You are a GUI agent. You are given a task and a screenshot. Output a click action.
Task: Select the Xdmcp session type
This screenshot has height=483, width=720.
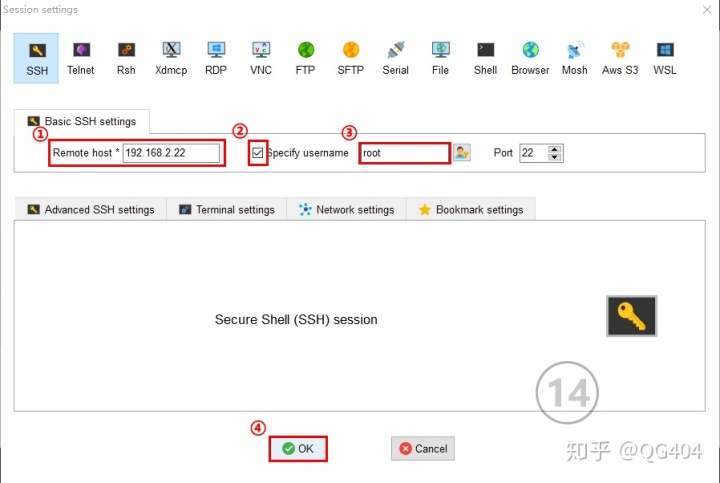(171, 58)
